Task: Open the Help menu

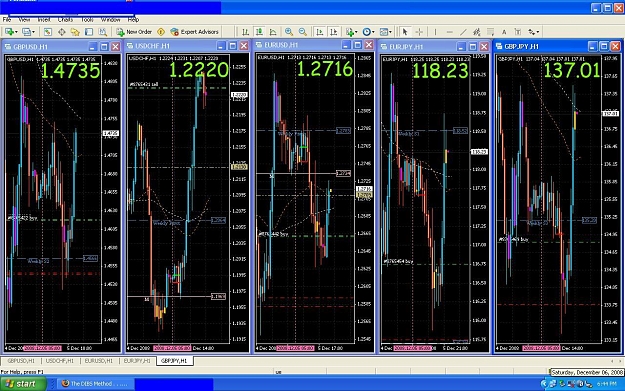Action: coord(133,20)
